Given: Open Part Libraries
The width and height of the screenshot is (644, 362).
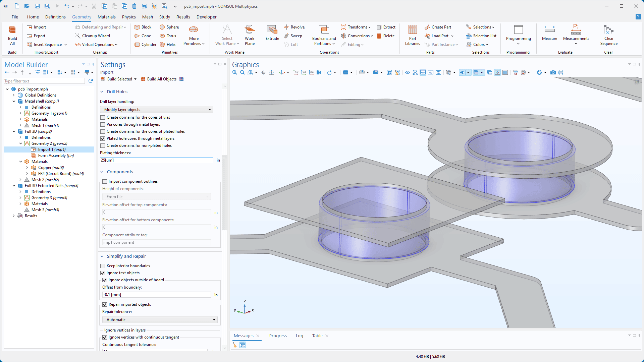Looking at the screenshot, I should [413, 35].
